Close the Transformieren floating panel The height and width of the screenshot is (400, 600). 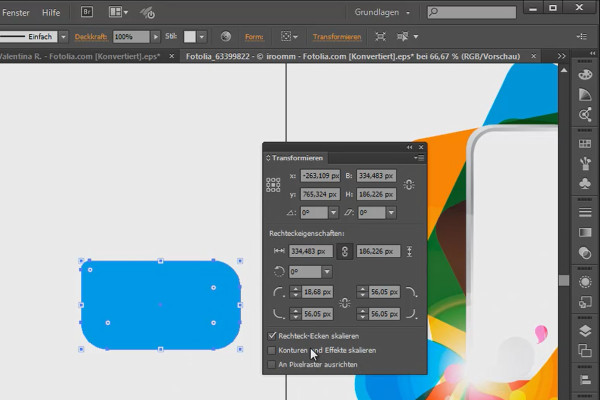[x=421, y=147]
